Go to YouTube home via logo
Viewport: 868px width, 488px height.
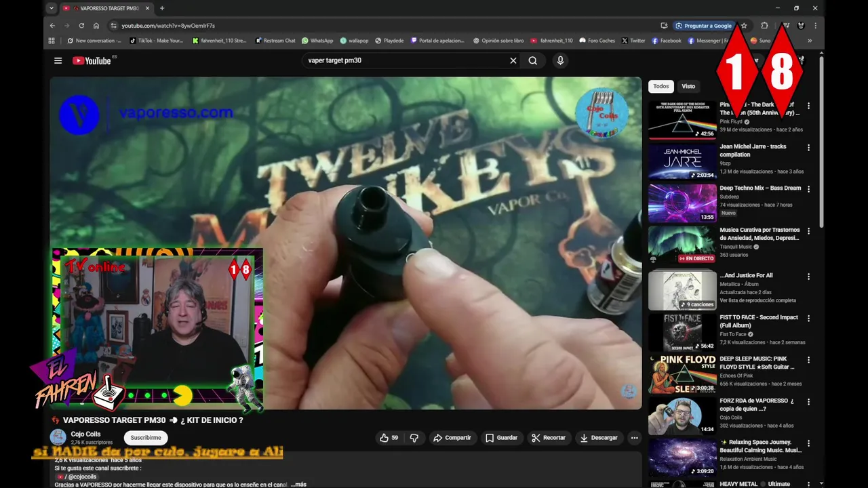coord(92,60)
